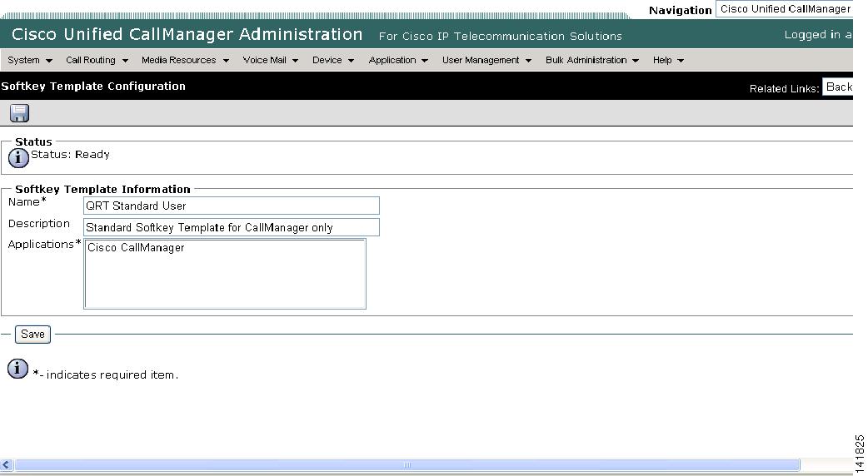The height and width of the screenshot is (476, 868).
Task: Open the Related Links dropdown
Action: 837,87
